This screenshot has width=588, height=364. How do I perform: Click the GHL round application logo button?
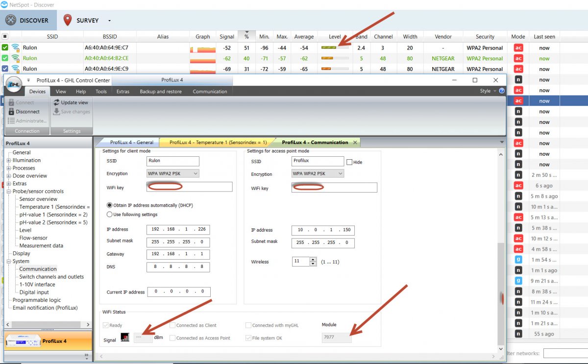tap(14, 84)
